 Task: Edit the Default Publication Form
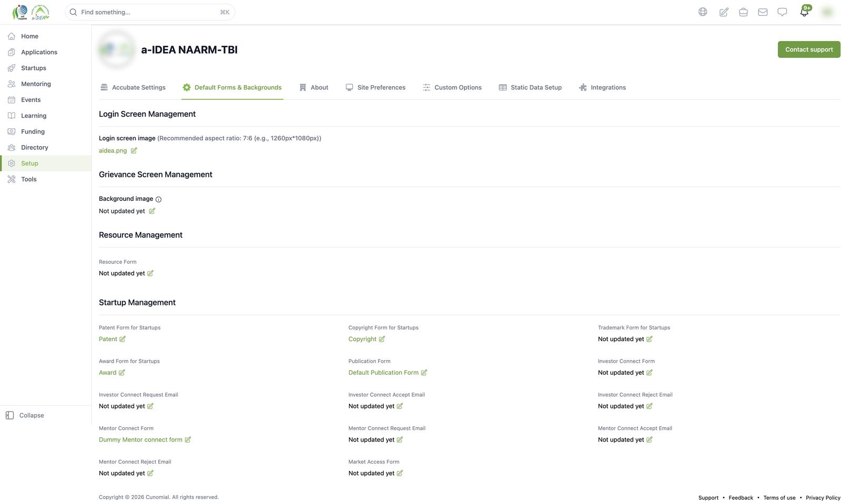(424, 373)
